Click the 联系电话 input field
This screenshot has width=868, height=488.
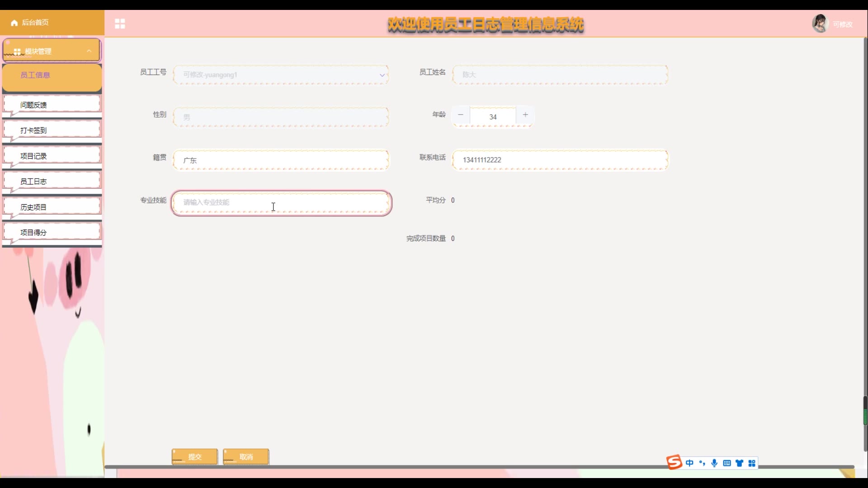(x=560, y=160)
